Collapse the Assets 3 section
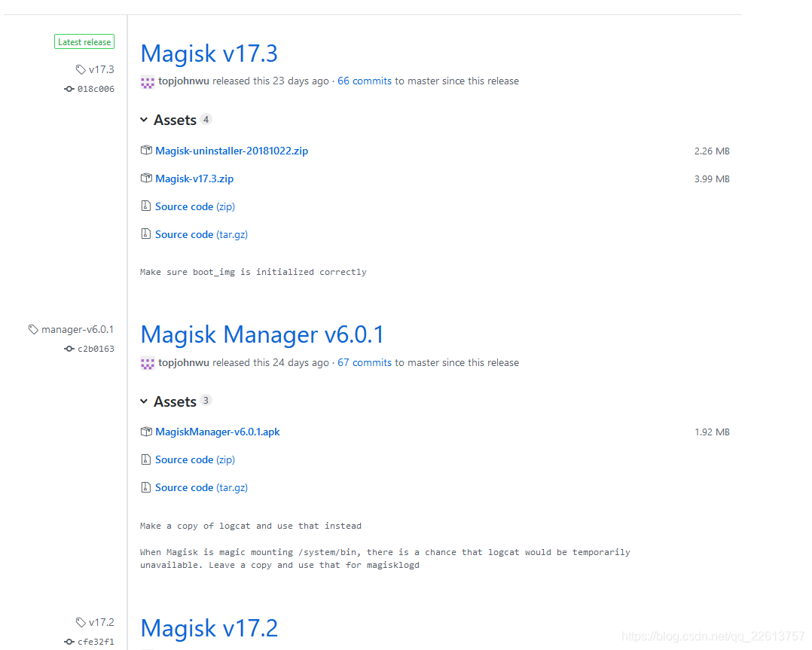This screenshot has height=650, width=812. tap(168, 402)
